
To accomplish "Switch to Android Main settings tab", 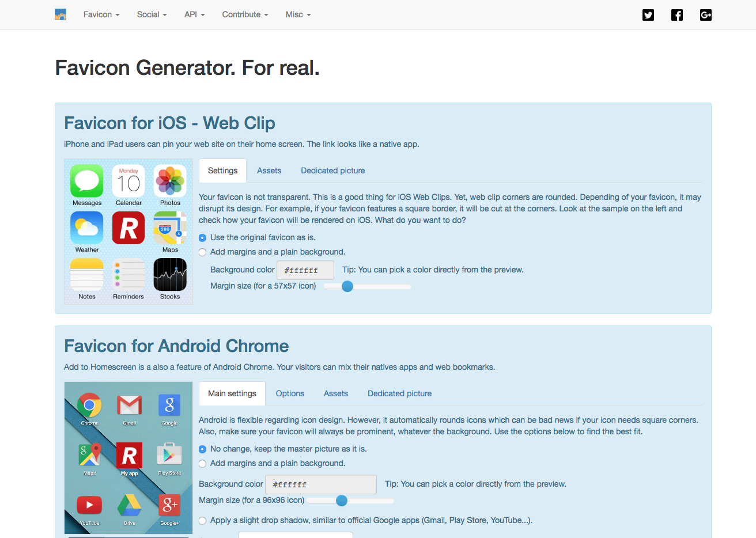I will (x=232, y=393).
